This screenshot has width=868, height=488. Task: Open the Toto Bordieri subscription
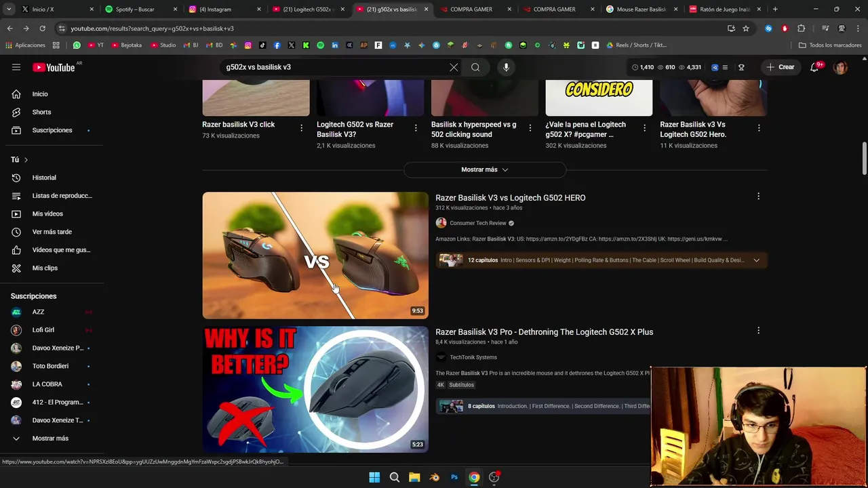52,366
